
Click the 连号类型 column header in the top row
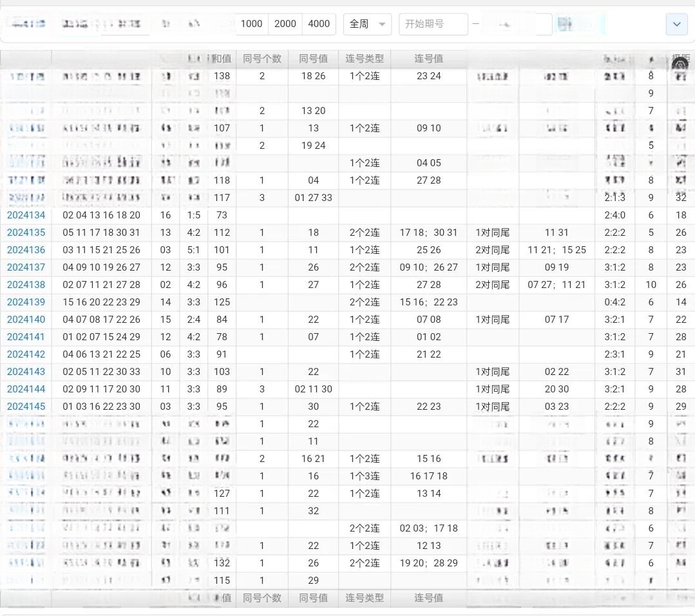pyautogui.click(x=364, y=59)
